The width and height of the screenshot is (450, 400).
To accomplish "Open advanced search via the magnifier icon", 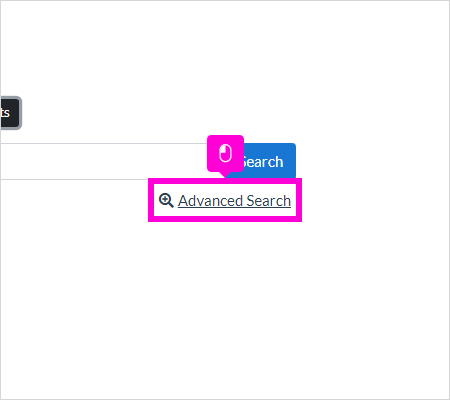I will 166,201.
